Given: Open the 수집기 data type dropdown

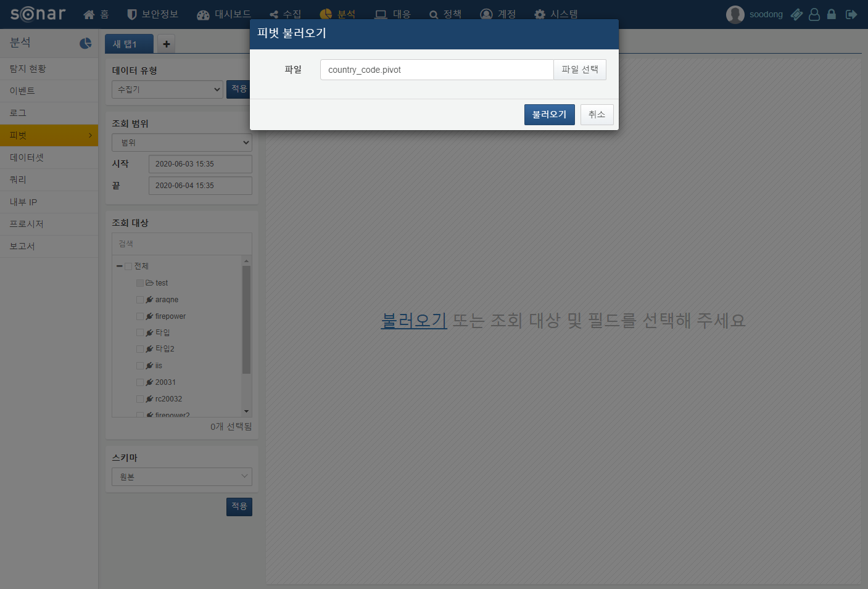Looking at the screenshot, I should pyautogui.click(x=167, y=89).
